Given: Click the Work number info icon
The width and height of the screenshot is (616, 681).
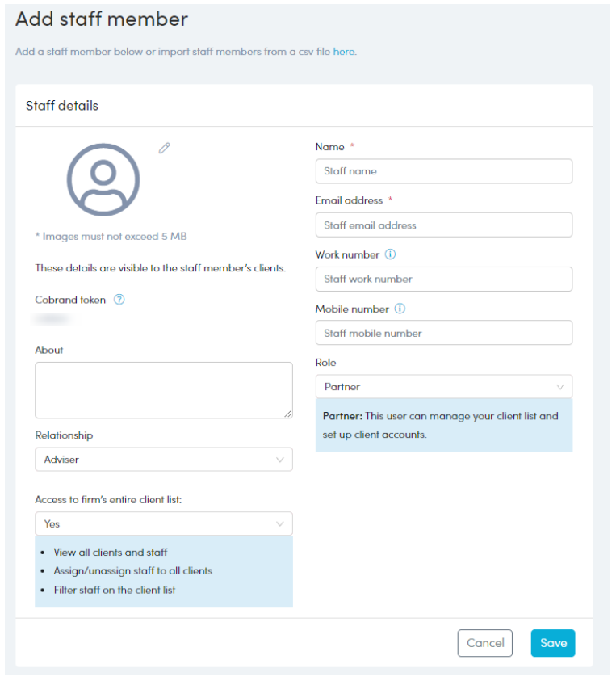Looking at the screenshot, I should pyautogui.click(x=391, y=254).
